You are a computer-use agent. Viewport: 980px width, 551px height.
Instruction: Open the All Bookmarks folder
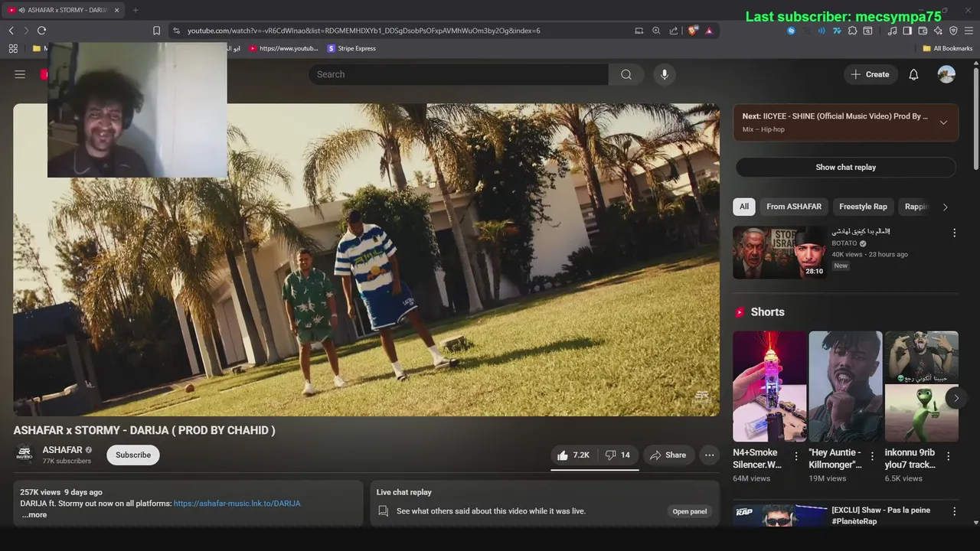point(947,48)
